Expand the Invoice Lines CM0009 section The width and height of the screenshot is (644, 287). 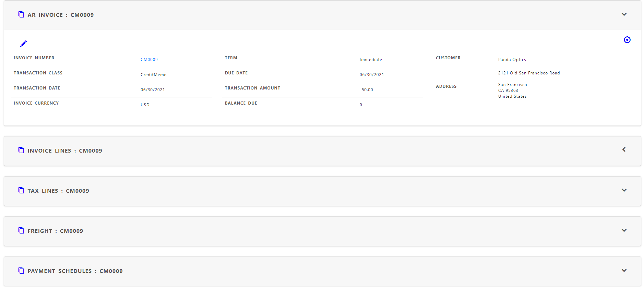624,150
